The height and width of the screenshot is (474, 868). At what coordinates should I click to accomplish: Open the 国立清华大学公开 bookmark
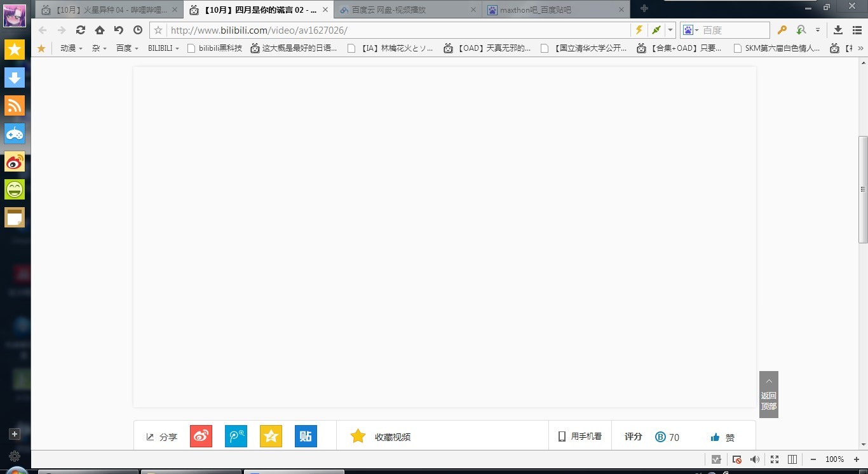[x=583, y=48]
